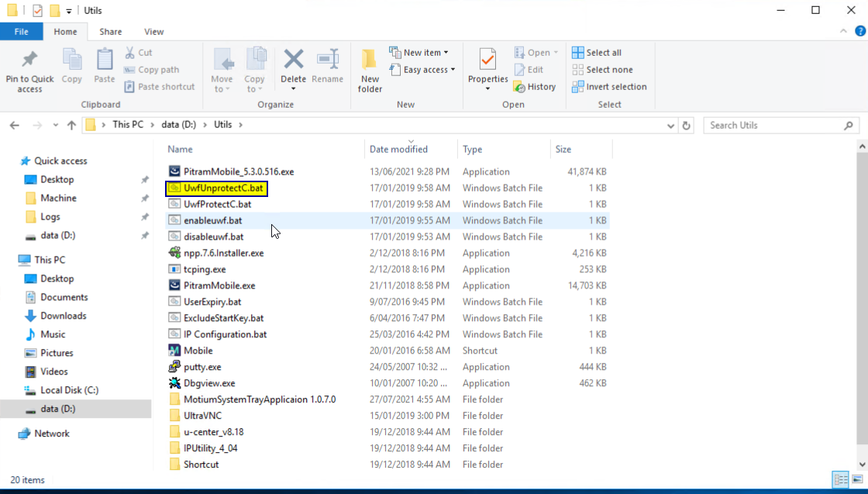
Task: Select the putty.exe file icon
Action: [x=175, y=367]
